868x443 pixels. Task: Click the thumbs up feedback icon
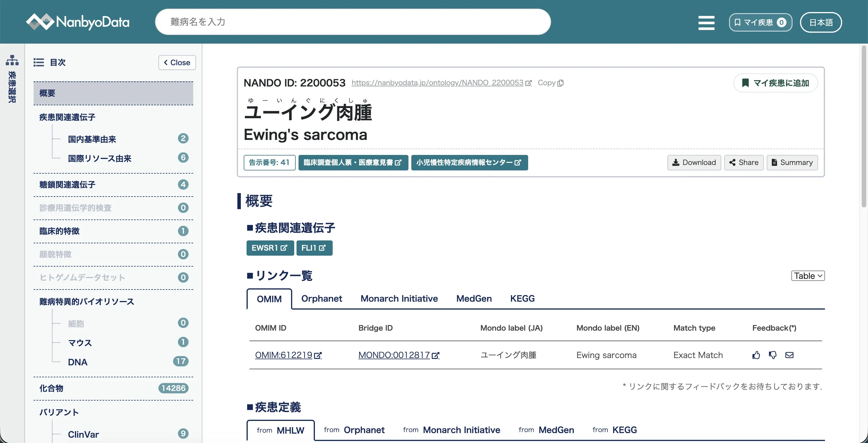tap(756, 355)
